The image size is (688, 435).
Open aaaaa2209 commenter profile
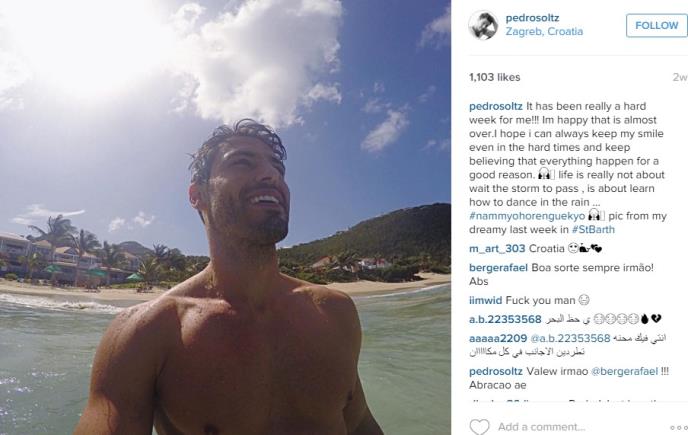tap(498, 338)
